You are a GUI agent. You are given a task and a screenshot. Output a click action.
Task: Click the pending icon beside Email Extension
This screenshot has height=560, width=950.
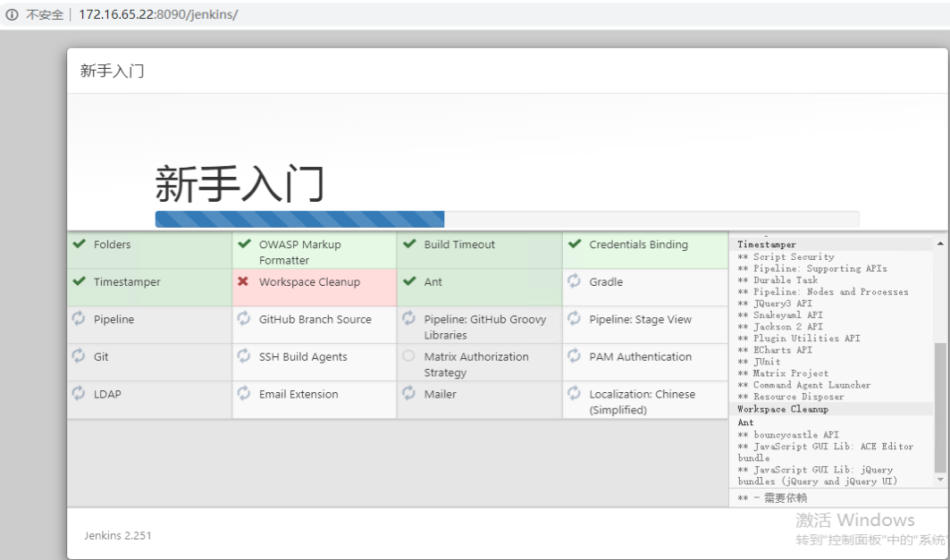[244, 393]
